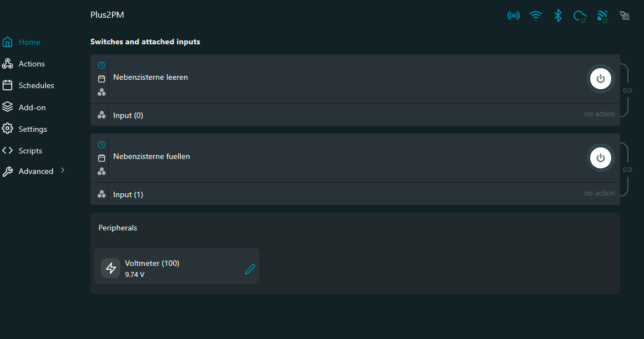Viewport: 644px width, 339px height.
Task: Click the link icon beside Nebenzisterne leeren
Action: pos(627,90)
